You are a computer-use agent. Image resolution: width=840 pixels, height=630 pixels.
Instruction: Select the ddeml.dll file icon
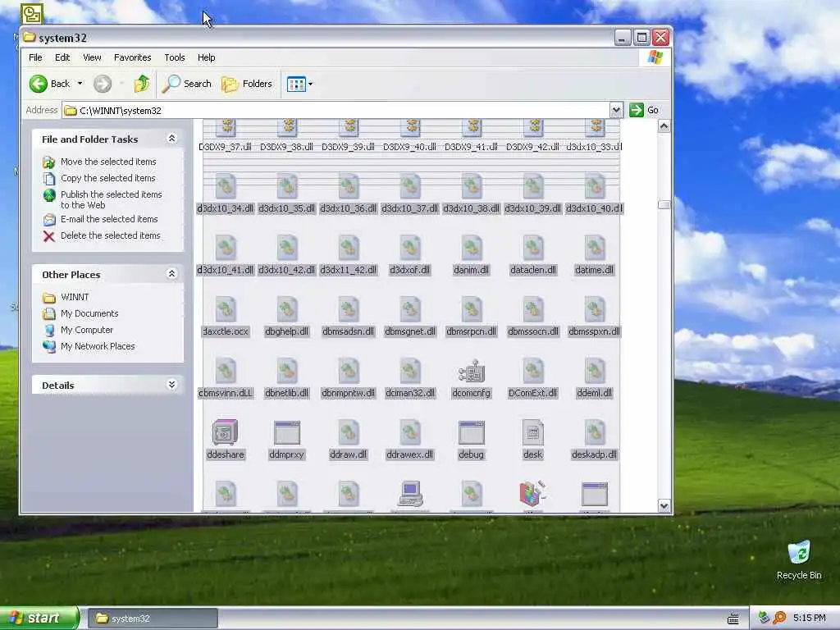click(594, 371)
